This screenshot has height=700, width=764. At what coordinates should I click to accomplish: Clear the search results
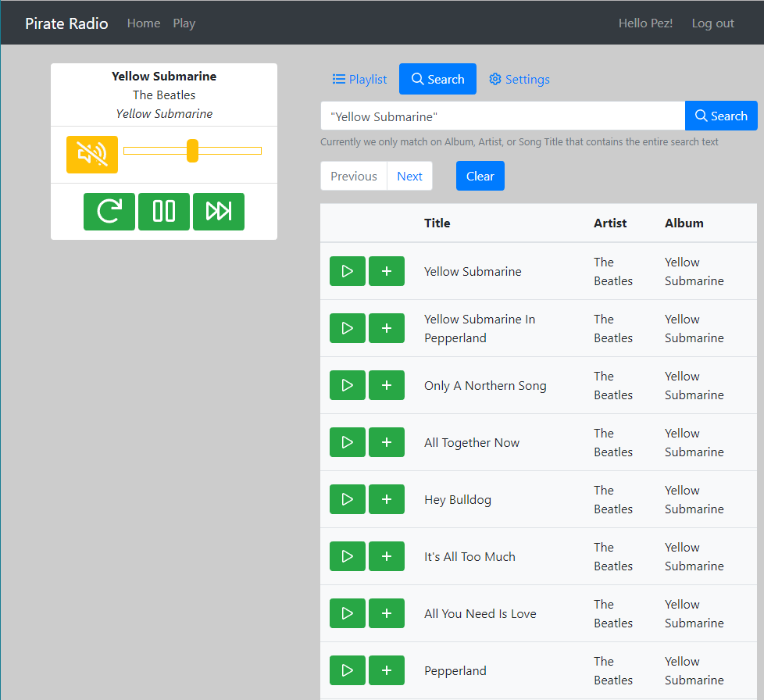click(480, 176)
